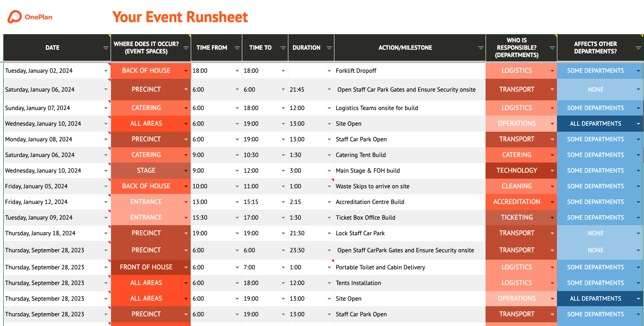Select 'Lock Staff Car Park' cell
Screen dimensions: 644x326
pyautogui.click(x=410, y=233)
